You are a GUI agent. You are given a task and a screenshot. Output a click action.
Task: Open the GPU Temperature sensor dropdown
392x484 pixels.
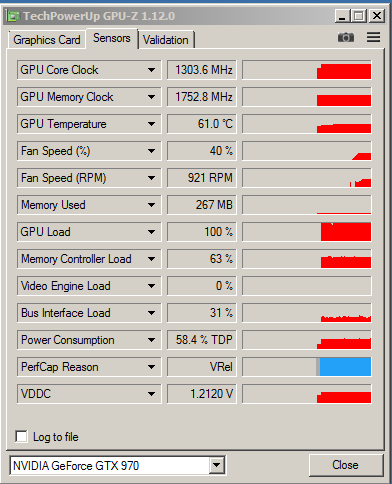point(151,124)
